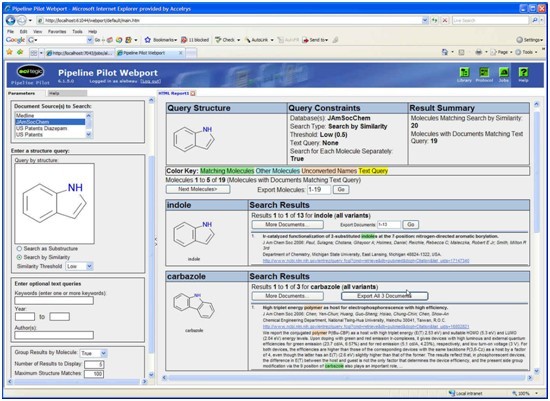The height and width of the screenshot is (401, 550).
Task: Click Go next to indole Export Documents
Action: click(x=411, y=224)
